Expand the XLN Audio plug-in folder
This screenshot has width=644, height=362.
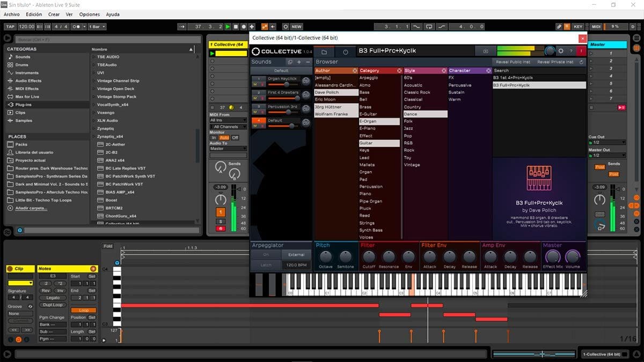(94, 121)
